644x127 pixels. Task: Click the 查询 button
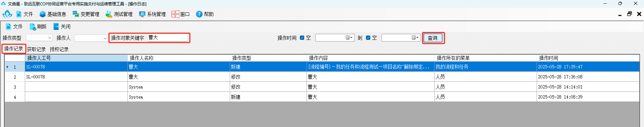point(433,38)
